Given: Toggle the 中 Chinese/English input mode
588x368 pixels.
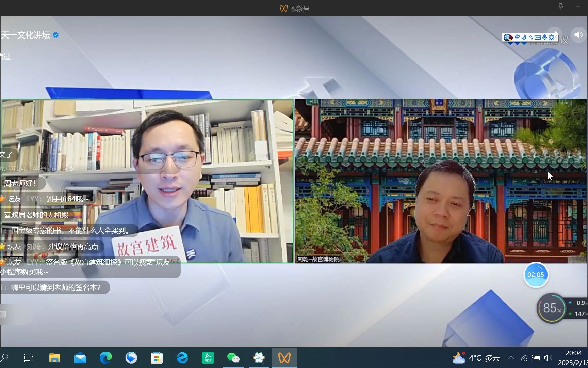Looking at the screenshot, I should click(517, 37).
